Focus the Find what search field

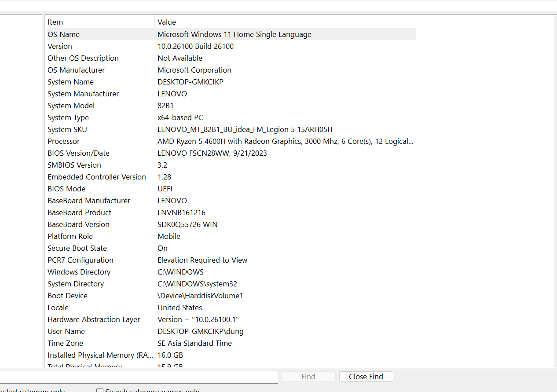(x=138, y=377)
